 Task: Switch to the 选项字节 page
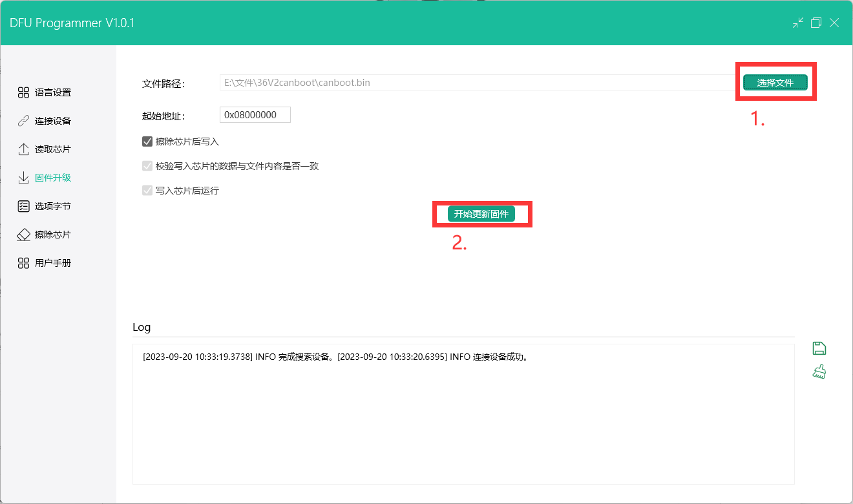click(53, 206)
